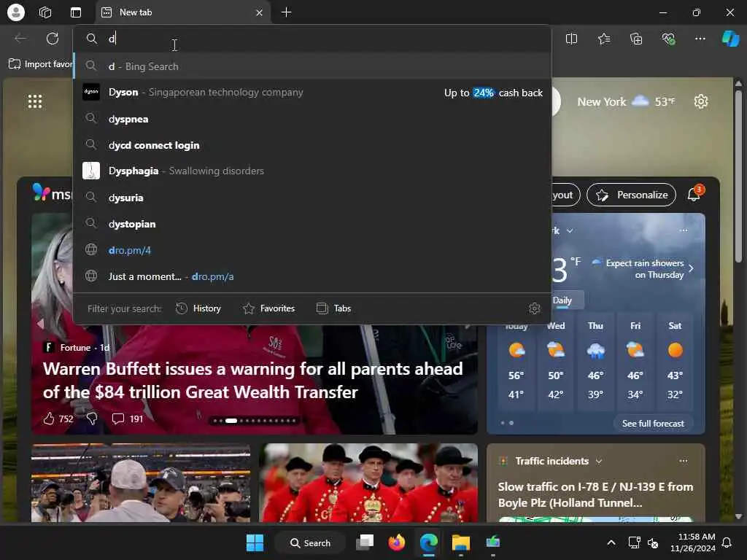Show hidden system tray icons
Image resolution: width=747 pixels, height=560 pixels.
click(611, 542)
